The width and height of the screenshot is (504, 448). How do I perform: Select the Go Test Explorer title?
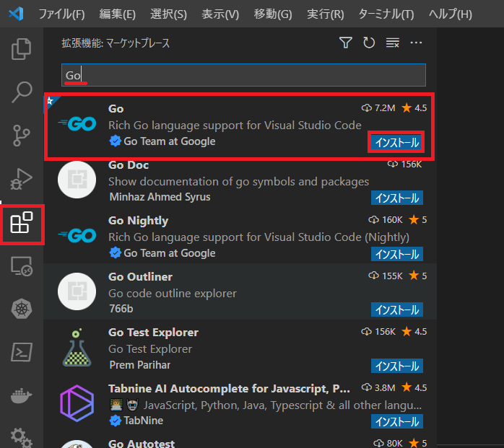tap(153, 333)
